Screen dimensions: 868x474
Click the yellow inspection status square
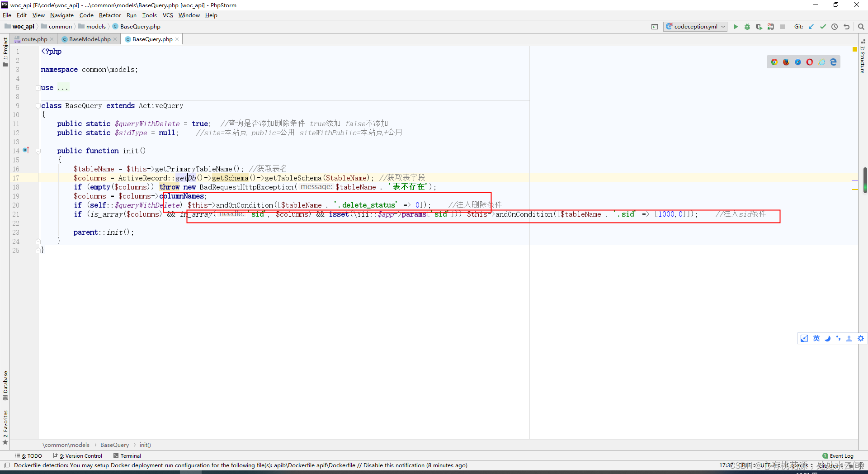coord(854,49)
